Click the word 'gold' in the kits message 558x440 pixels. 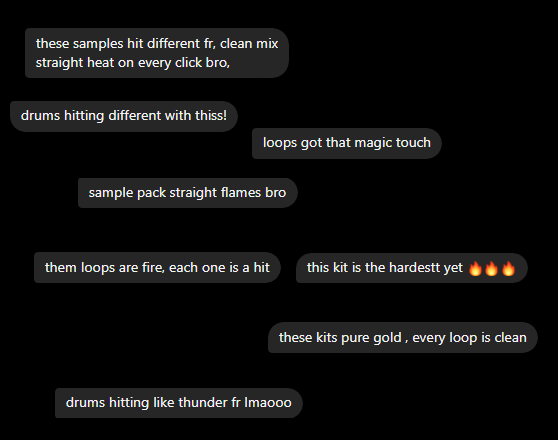click(x=387, y=338)
